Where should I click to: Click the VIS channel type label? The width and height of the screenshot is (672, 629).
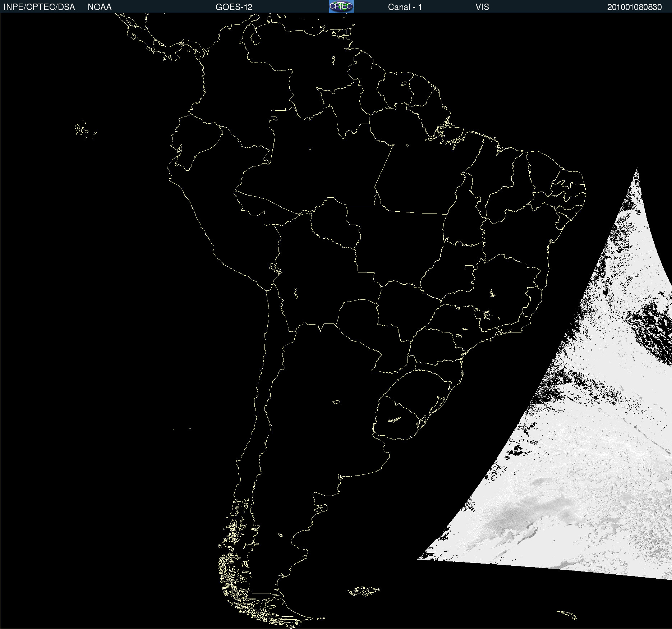pyautogui.click(x=482, y=7)
